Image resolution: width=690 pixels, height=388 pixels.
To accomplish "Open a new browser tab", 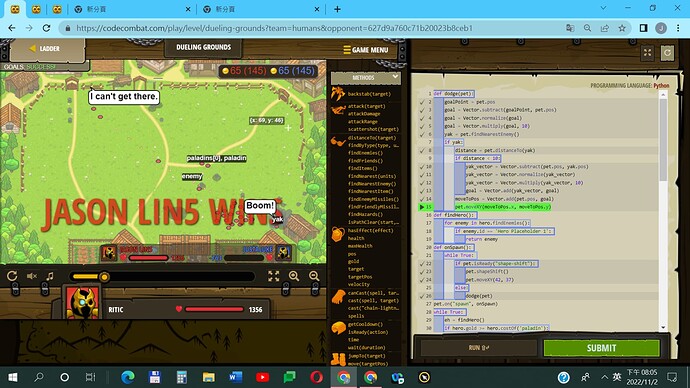I will 337,9.
